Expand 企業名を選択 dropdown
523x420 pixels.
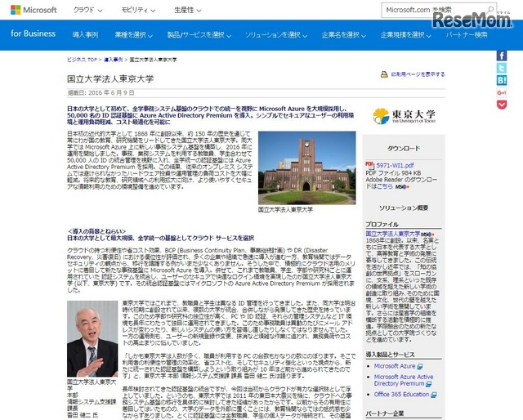(343, 34)
